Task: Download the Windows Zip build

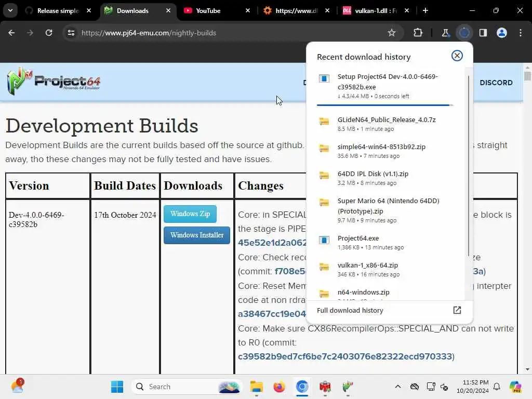Action: click(190, 214)
